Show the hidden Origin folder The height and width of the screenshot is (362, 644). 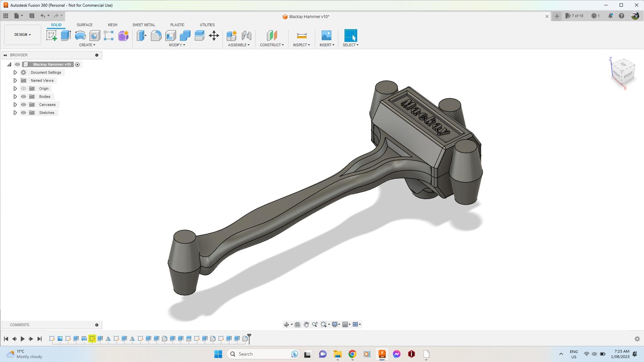pyautogui.click(x=23, y=88)
